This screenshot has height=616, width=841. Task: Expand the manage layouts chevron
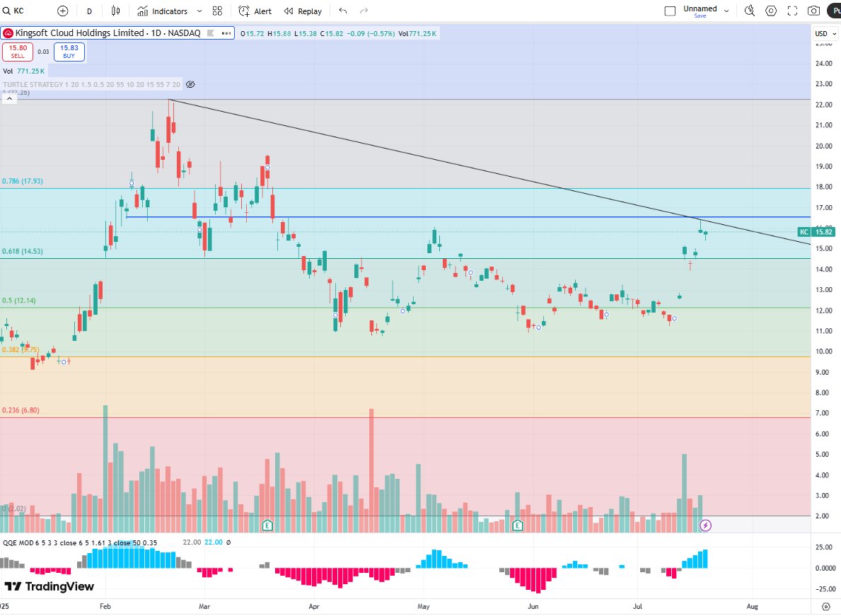(x=726, y=11)
